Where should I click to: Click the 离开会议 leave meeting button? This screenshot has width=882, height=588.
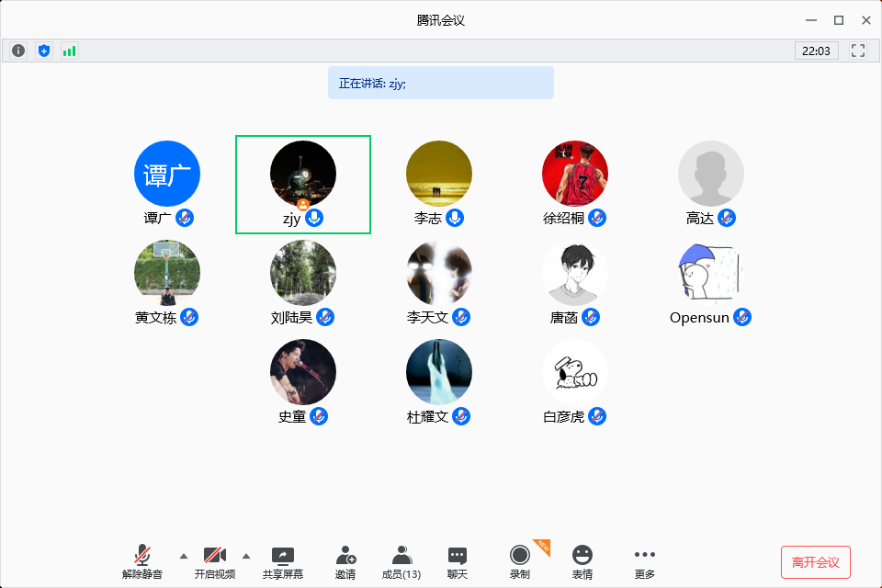815,562
